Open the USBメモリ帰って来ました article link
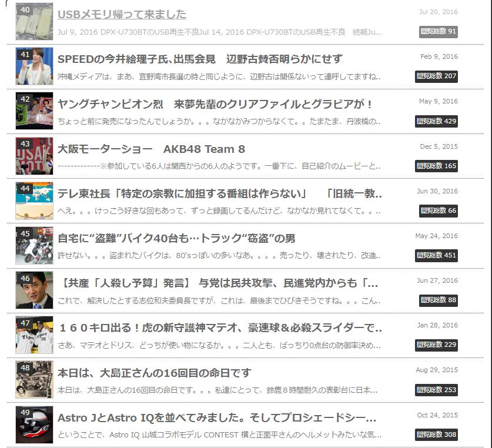 tap(122, 15)
